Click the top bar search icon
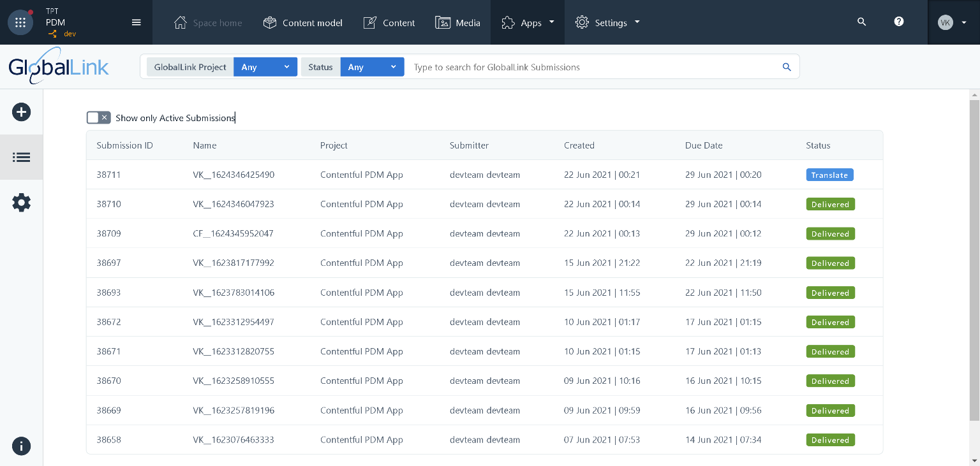Viewport: 980px width, 466px height. (x=861, y=22)
